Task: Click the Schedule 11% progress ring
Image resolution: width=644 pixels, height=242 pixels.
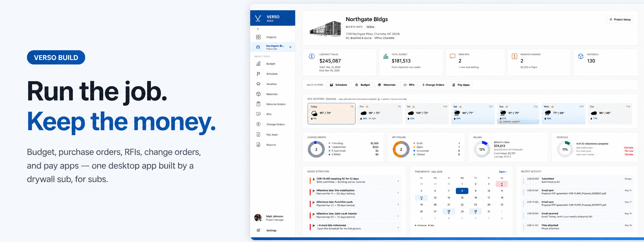Action: point(565,149)
